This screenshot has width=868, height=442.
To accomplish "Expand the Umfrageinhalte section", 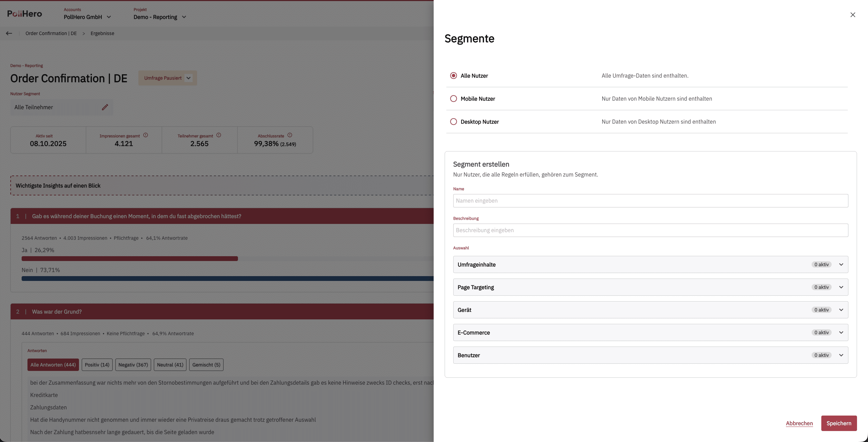I will click(650, 264).
